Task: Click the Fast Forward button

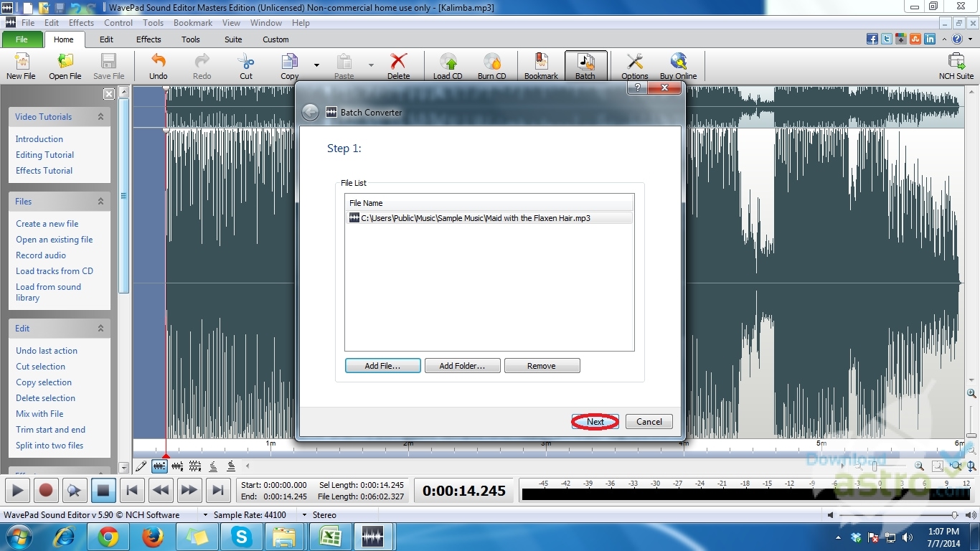Action: click(189, 491)
